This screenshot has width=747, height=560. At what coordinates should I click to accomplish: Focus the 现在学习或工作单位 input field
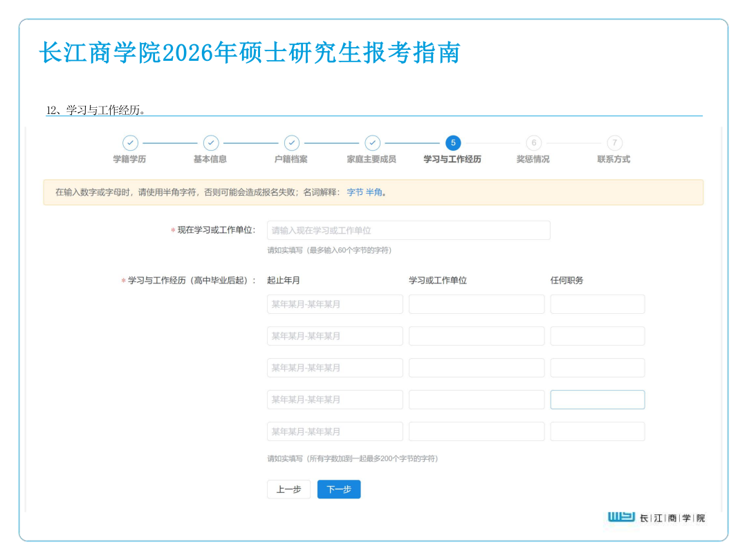[408, 230]
